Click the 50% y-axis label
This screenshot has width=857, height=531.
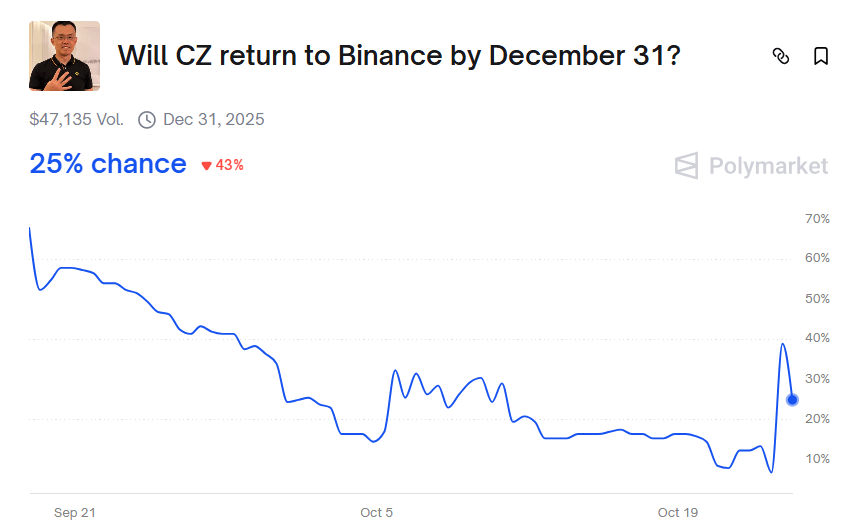[x=817, y=299]
